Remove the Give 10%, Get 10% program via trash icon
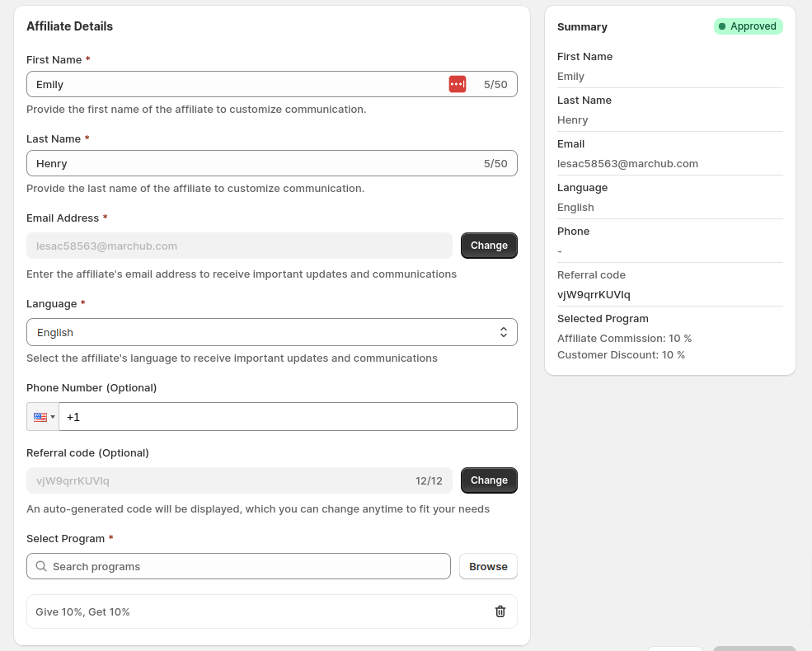Image resolution: width=812 pixels, height=651 pixels. click(x=500, y=611)
